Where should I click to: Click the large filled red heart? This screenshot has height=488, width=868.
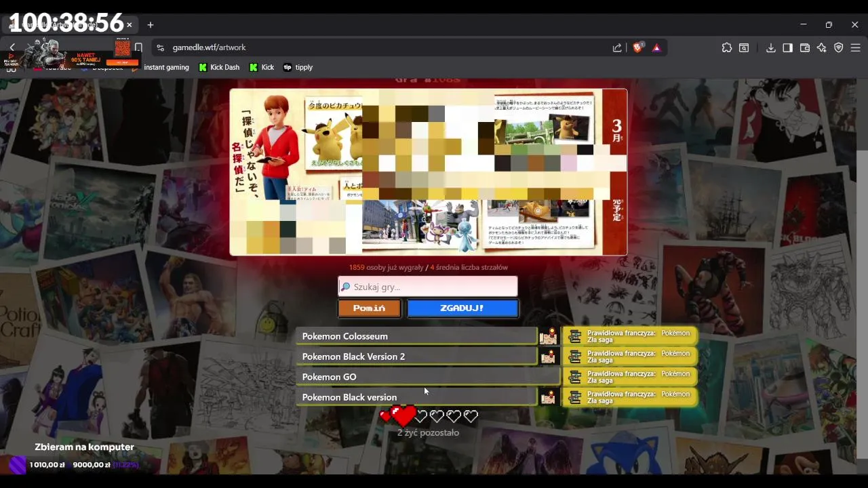[x=403, y=415]
